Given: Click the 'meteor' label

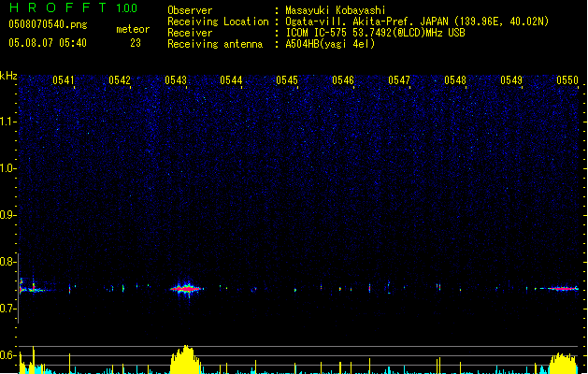Looking at the screenshot, I should (133, 29).
